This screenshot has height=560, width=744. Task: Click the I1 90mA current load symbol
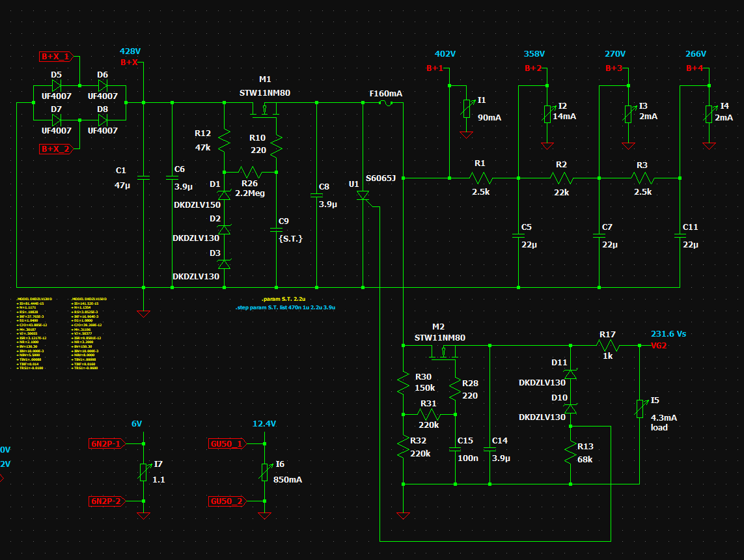click(x=466, y=109)
